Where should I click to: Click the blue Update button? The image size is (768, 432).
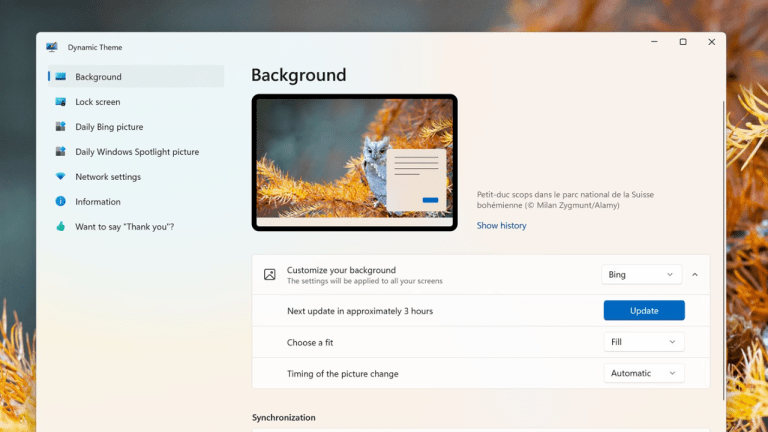tap(644, 311)
